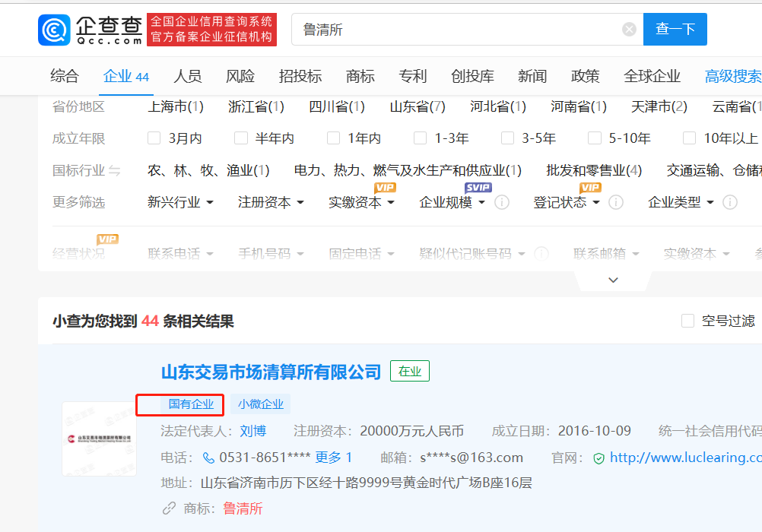Click the Qcc.com logo icon
The width and height of the screenshot is (762, 532).
[54, 30]
